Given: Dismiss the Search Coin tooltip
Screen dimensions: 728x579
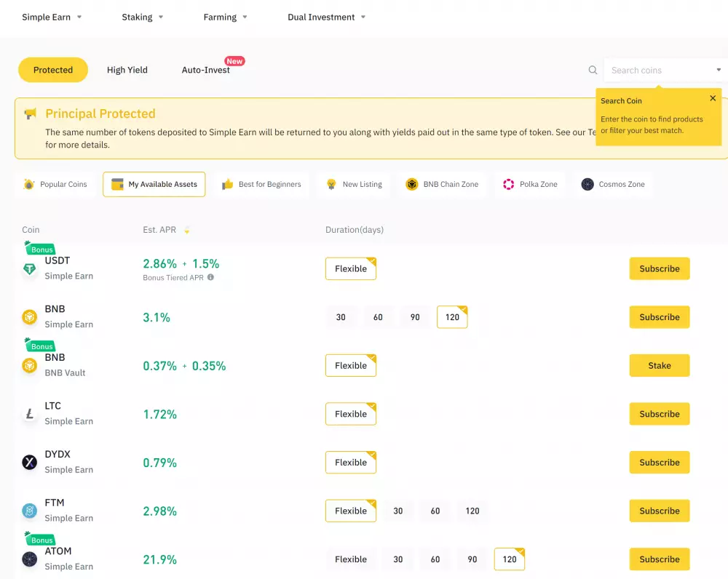Looking at the screenshot, I should (713, 97).
